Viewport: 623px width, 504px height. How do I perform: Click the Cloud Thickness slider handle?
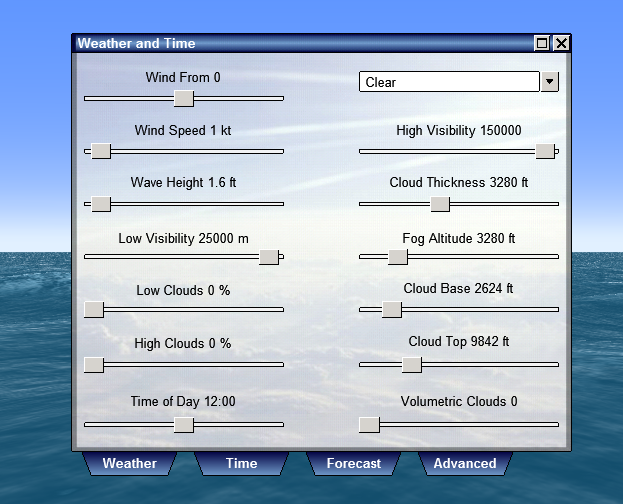[x=440, y=204]
